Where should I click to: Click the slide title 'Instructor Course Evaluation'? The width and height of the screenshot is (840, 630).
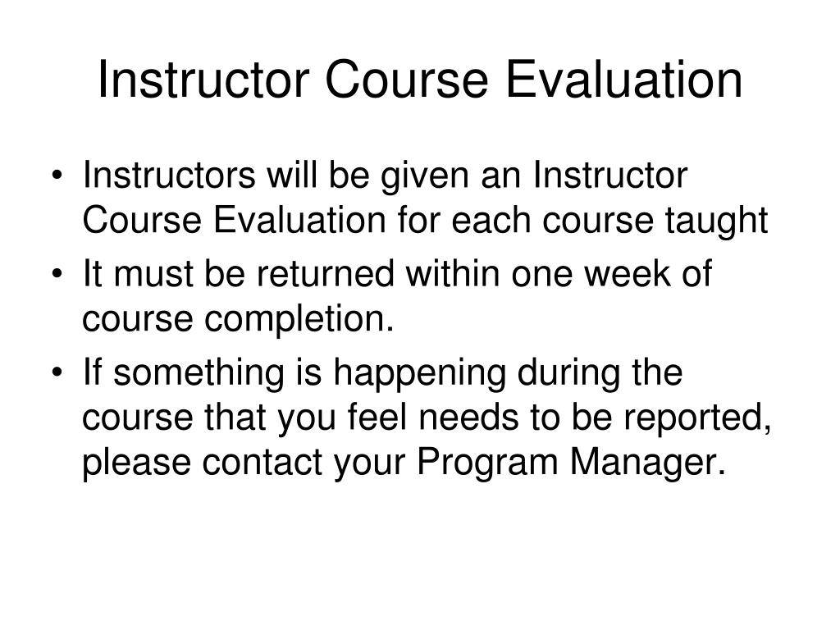point(420,80)
